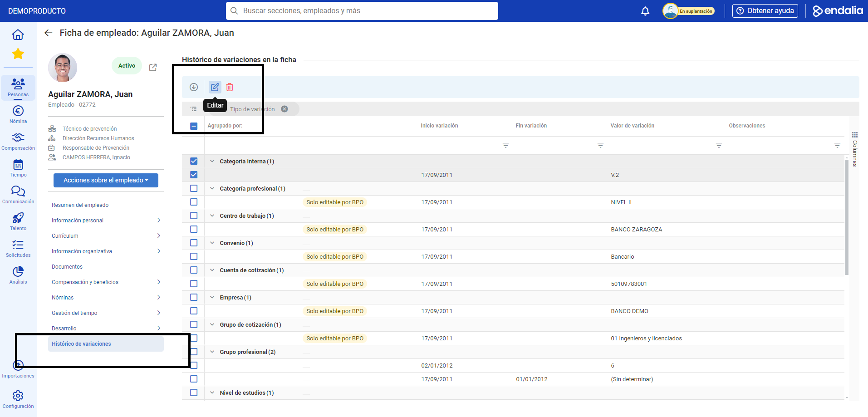The image size is (868, 417).
Task: Open the Inicio variación column filter icon
Action: coord(505,146)
